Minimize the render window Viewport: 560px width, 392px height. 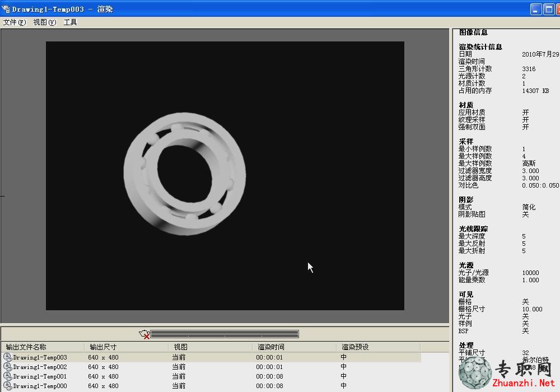(x=535, y=10)
